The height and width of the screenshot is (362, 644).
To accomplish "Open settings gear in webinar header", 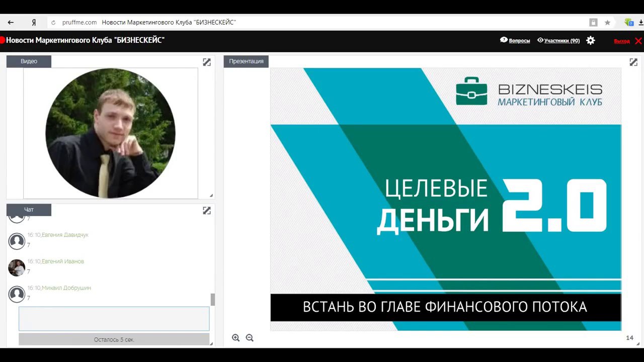I will tap(591, 40).
